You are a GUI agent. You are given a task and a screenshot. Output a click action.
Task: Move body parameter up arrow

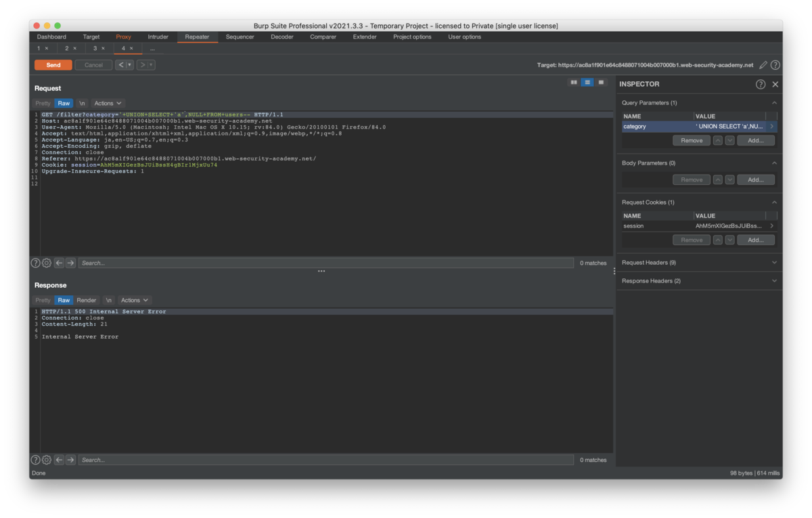[718, 179]
